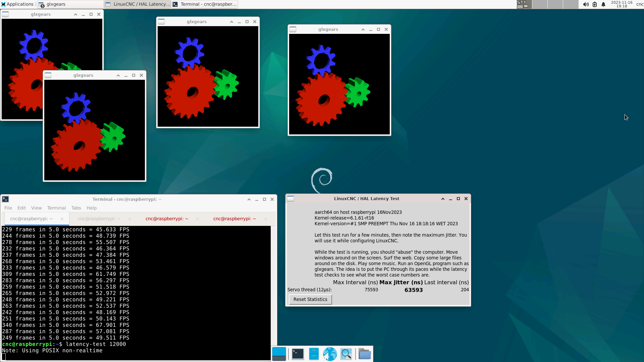Open the notifications bell icon
Image resolution: width=644 pixels, height=362 pixels.
click(x=603, y=4)
